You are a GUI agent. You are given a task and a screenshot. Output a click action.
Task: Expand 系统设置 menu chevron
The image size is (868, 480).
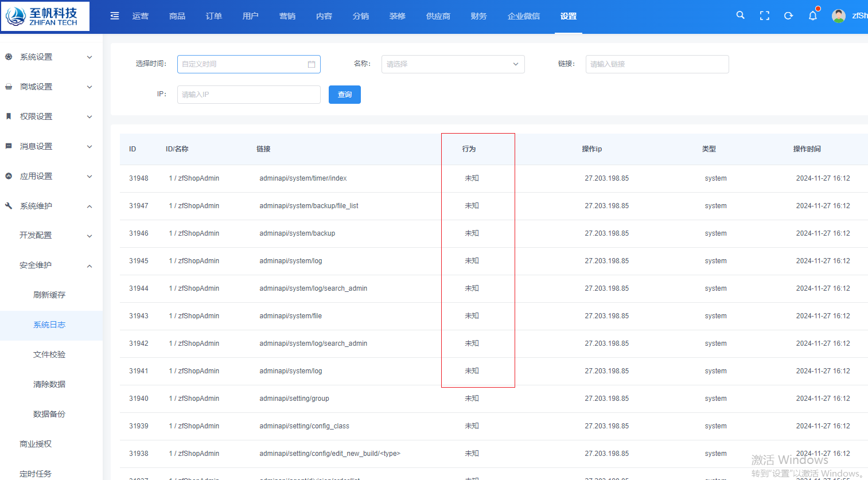(x=89, y=57)
